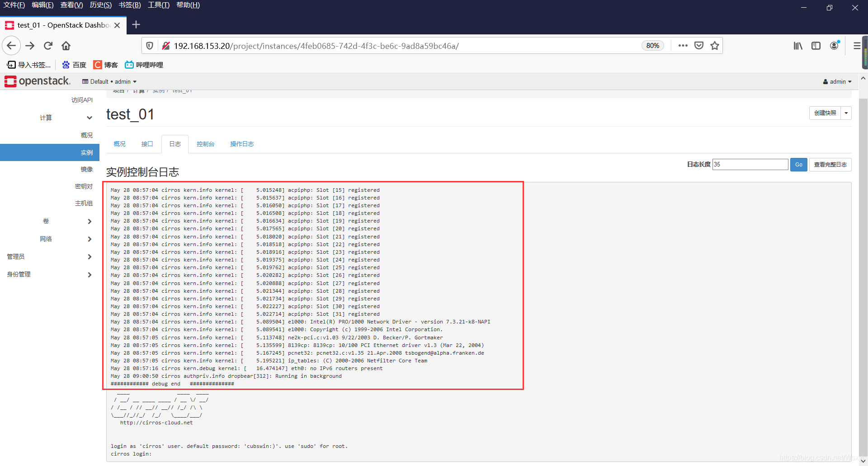The height and width of the screenshot is (466, 868).
Task: Open a new browser tab
Action: coord(136,24)
